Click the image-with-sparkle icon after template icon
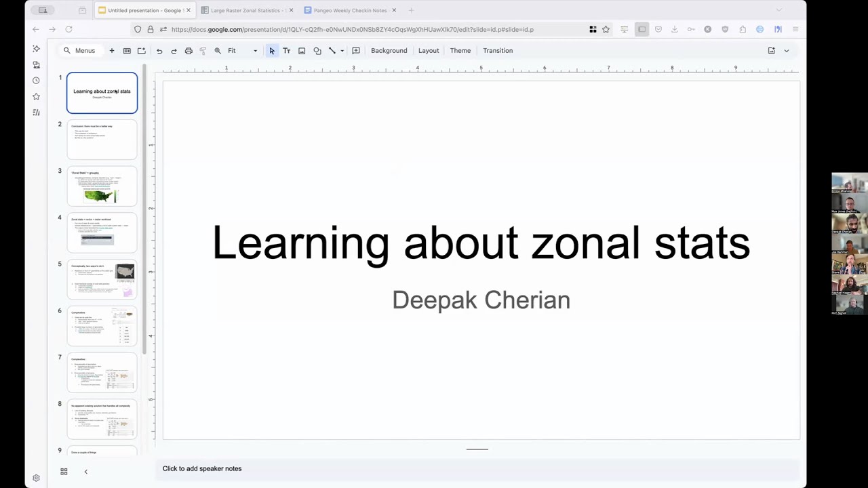868x488 pixels. click(x=141, y=51)
